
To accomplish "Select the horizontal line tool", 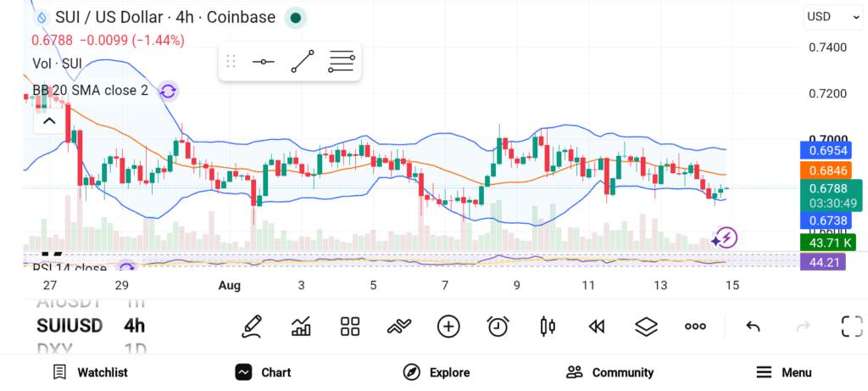I will (x=263, y=61).
